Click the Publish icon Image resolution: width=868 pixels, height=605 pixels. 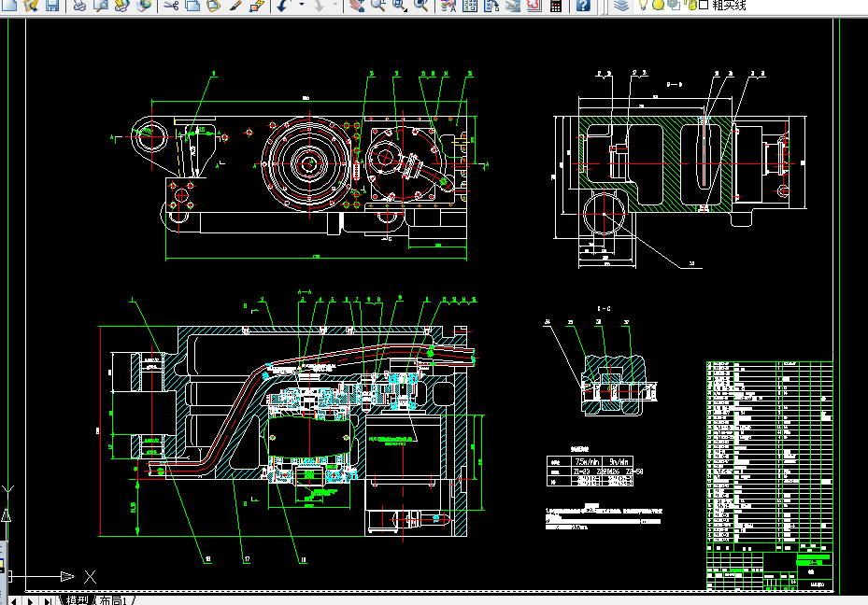(x=121, y=6)
